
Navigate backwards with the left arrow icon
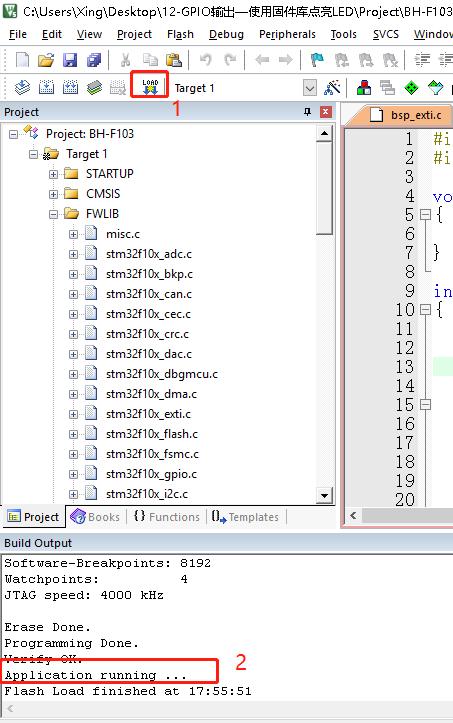point(262,59)
